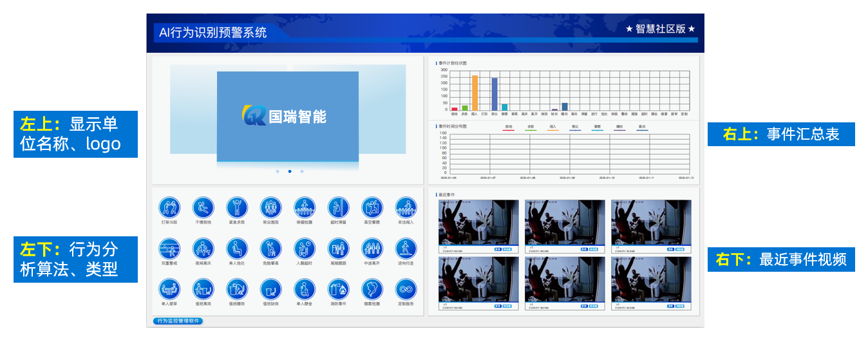This screenshot has height=340, width=868.
Task: Choose the 聚众围观 crowd gathering icon
Action: pos(270,208)
